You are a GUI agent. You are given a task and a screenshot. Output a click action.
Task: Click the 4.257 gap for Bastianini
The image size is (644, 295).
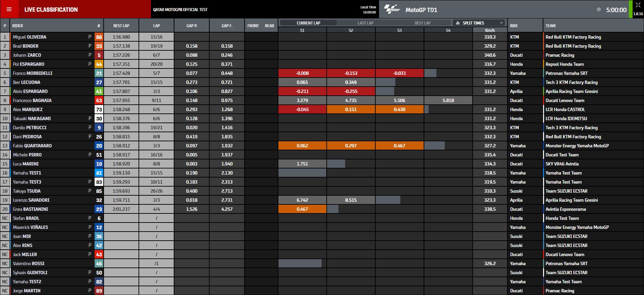coord(227,209)
